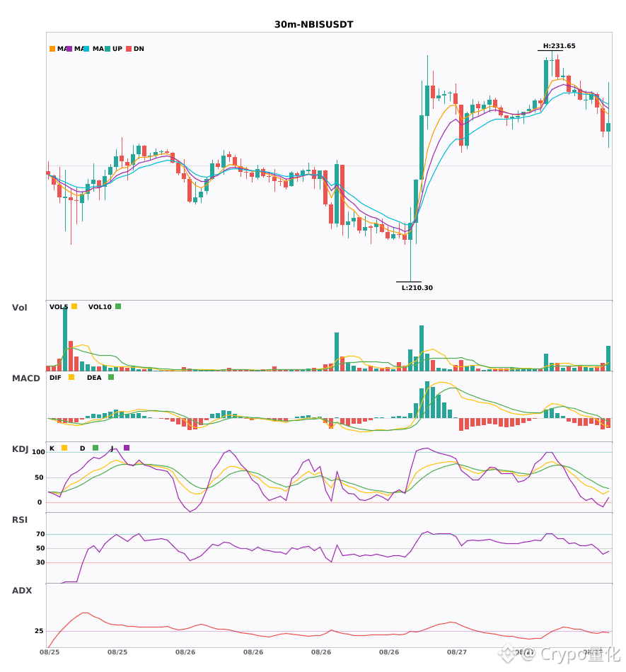
Task: Click the yellow K legend swatch
Action: [64, 448]
